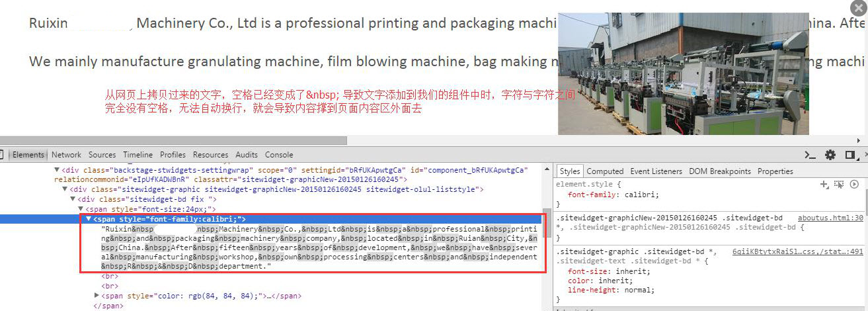Click the page horizontal scrollbar
The image size is (868, 311).
coord(173,140)
